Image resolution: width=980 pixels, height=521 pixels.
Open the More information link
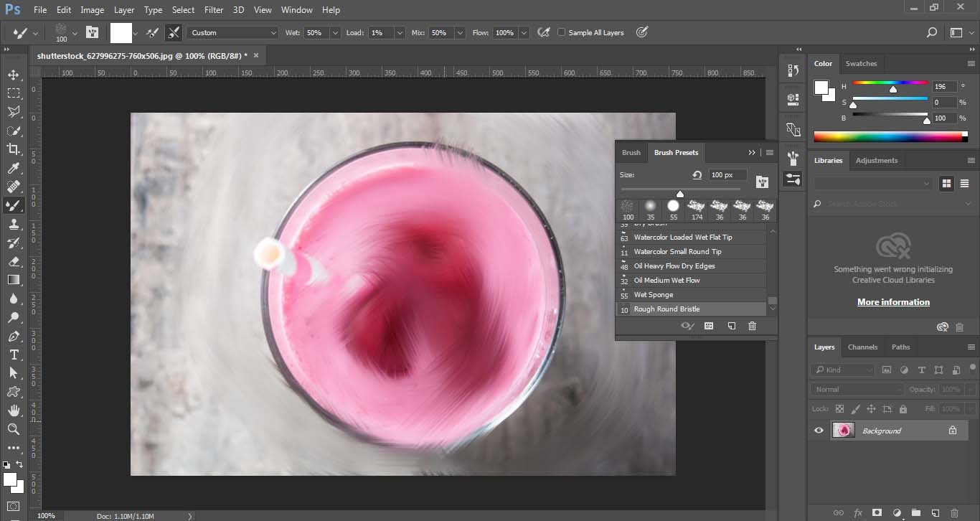coord(893,302)
